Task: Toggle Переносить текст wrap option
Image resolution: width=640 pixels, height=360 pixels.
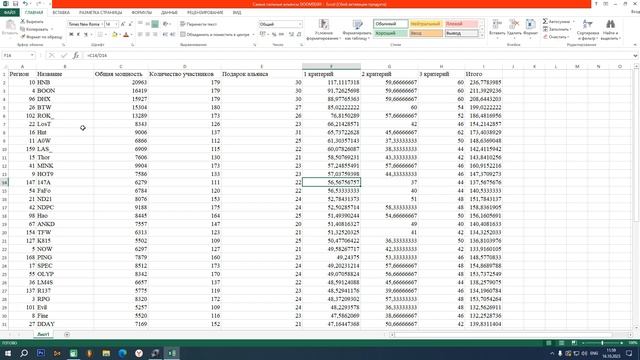Action: click(198, 24)
